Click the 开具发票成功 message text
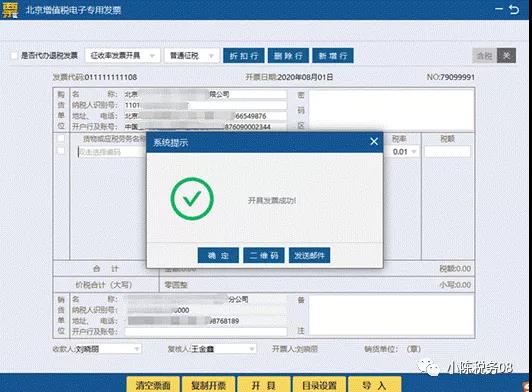Screen dimensions: 532x392 click(272, 201)
